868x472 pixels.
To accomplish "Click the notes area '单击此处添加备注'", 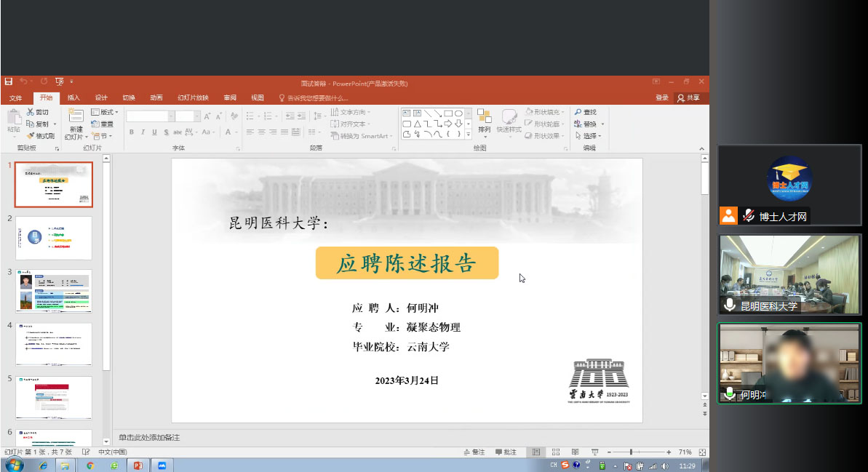I will [x=149, y=438].
